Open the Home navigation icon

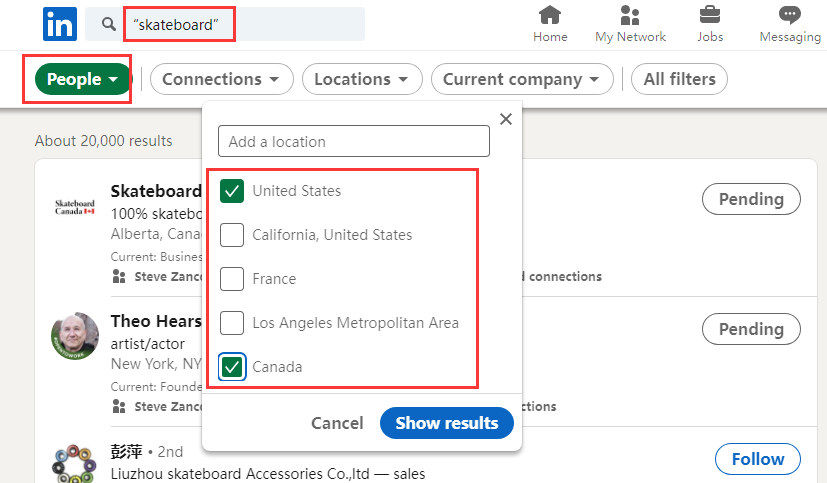pyautogui.click(x=550, y=16)
